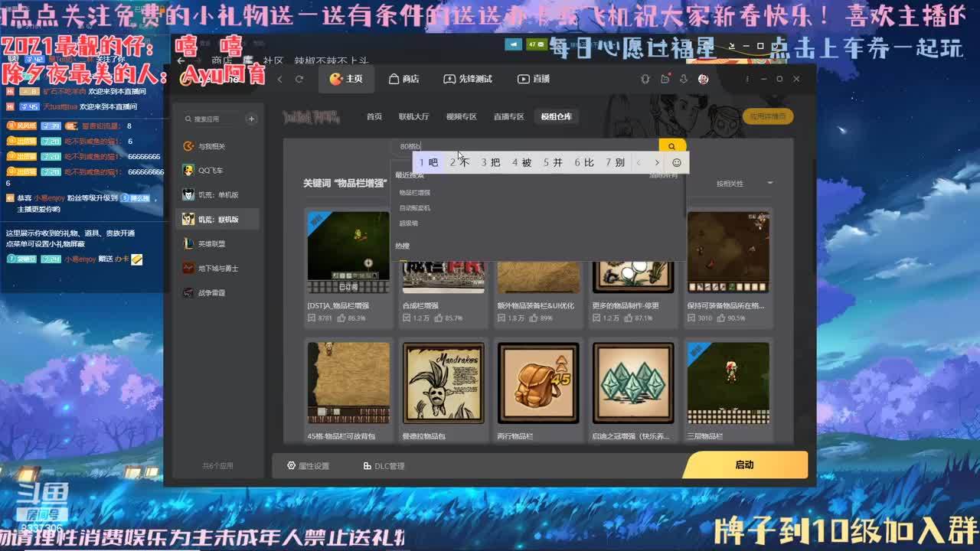Open the 三层物品栏 mod thumbnail
Screen dimensions: 980x551
pos(728,383)
